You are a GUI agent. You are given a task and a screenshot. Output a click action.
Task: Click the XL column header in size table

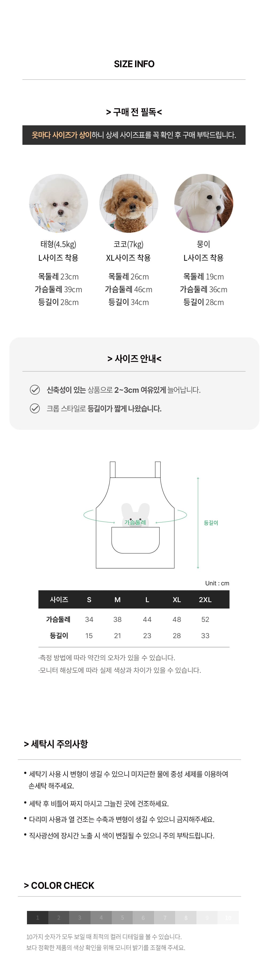coord(177,599)
